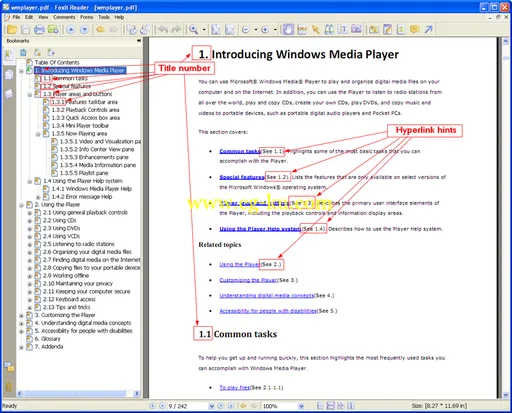Open the Tools menu

tap(104, 17)
